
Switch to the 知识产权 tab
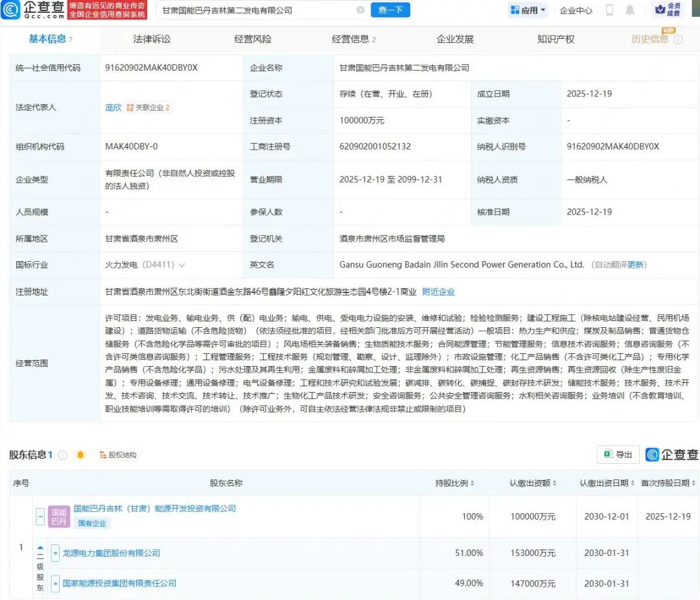click(555, 39)
